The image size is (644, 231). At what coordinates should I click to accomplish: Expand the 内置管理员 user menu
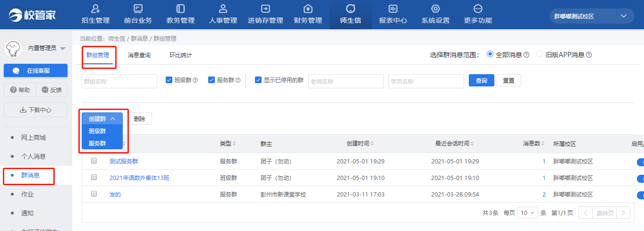pyautogui.click(x=63, y=49)
